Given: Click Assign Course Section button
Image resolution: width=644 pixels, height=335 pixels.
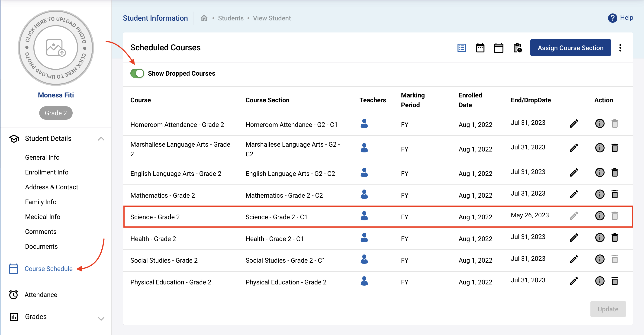Looking at the screenshot, I should click(570, 48).
